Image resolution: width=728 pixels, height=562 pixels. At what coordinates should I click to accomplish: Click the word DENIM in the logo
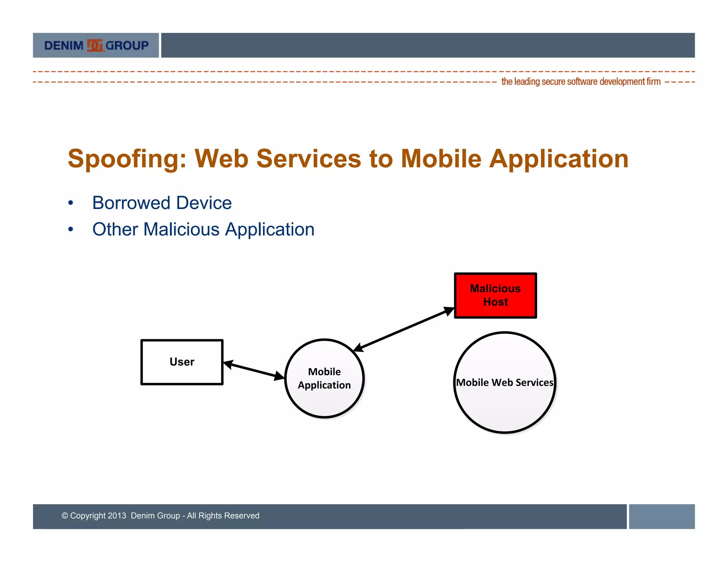pos(64,45)
